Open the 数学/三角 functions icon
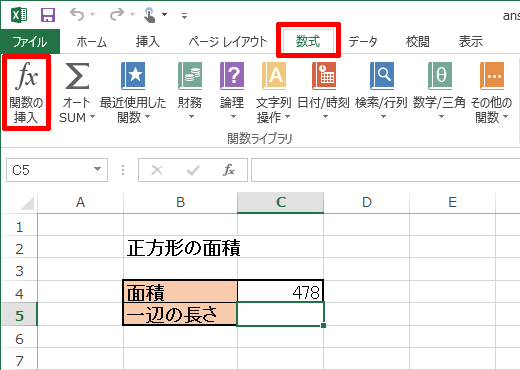Viewport: 520px width, 370px height. [x=440, y=76]
